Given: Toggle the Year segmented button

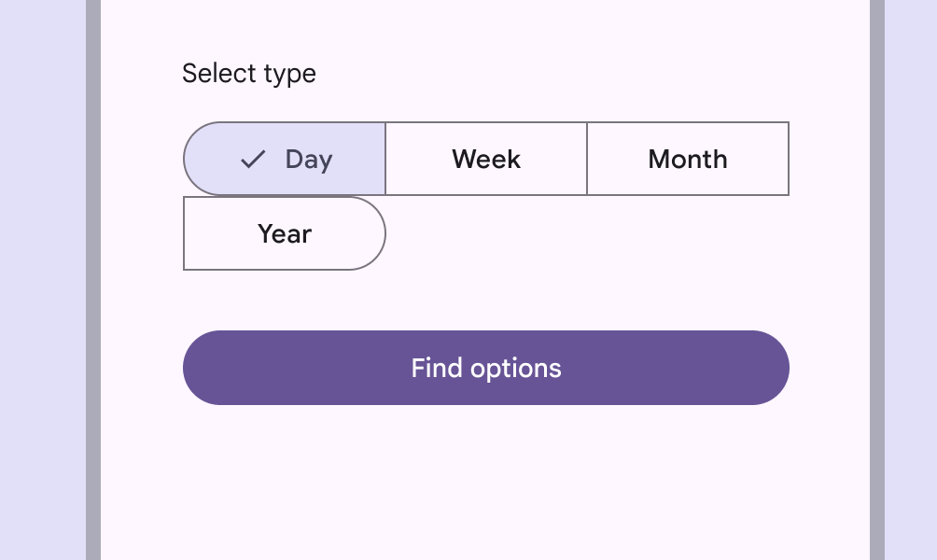Looking at the screenshot, I should pyautogui.click(x=285, y=233).
